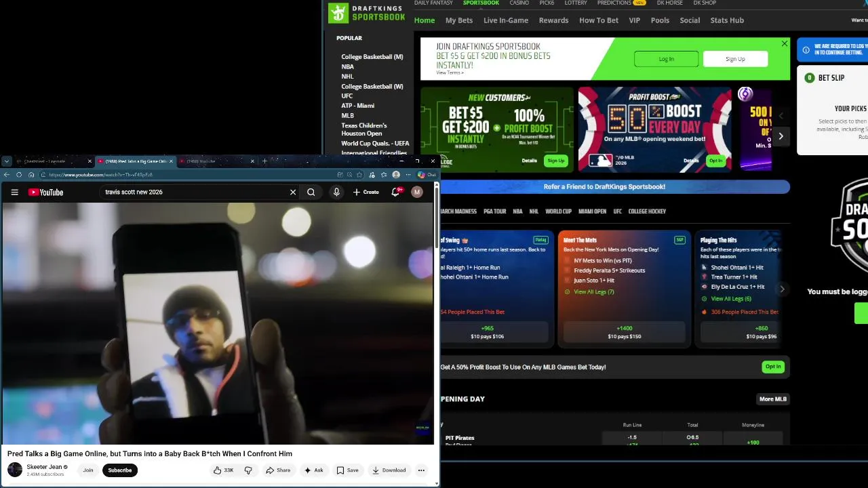This screenshot has height=488, width=868.
Task: Open more actions ellipsis under video
Action: click(421, 470)
